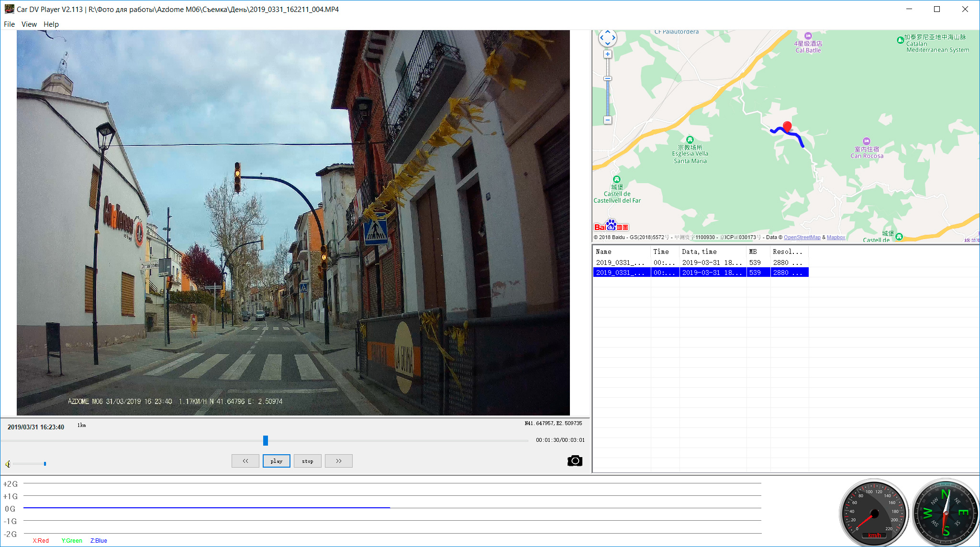This screenshot has height=547, width=980.
Task: Zoom in the map with plus button
Action: click(608, 55)
